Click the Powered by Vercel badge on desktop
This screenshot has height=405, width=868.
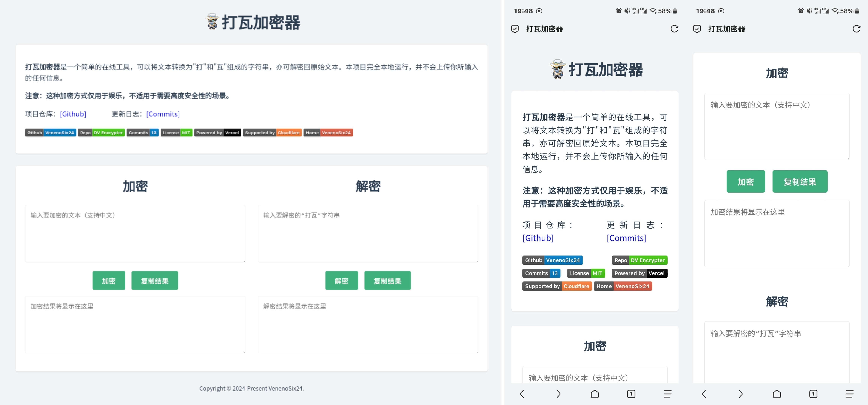pos(217,133)
